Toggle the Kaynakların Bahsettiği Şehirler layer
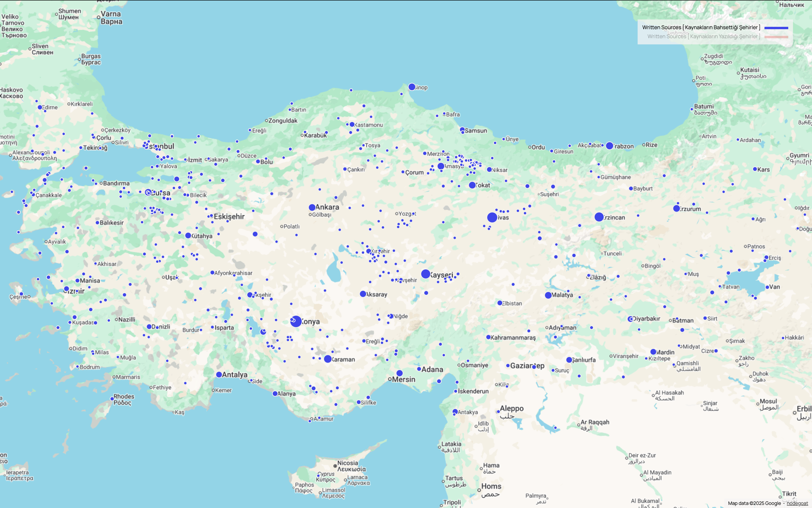 click(x=701, y=27)
